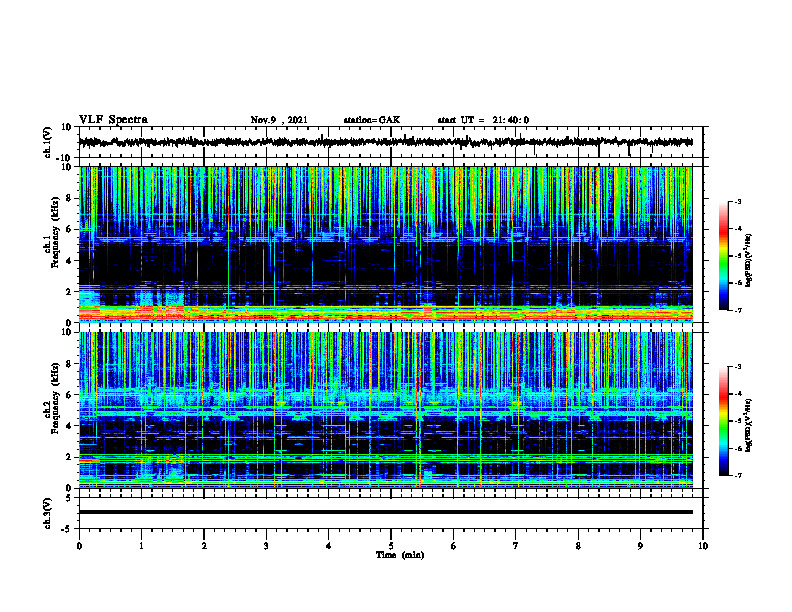Select the date text "Nov.9 , 2021"
The height and width of the screenshot is (612, 792).
click(x=279, y=120)
